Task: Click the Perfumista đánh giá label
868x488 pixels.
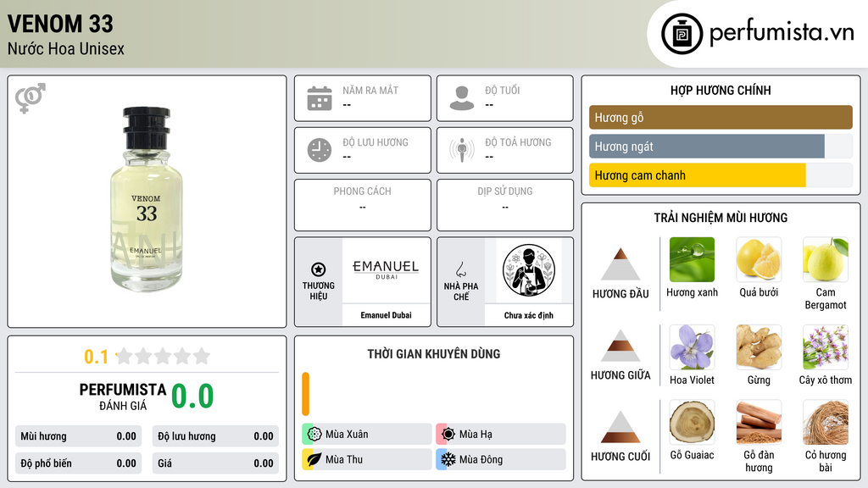Action: tap(122, 396)
